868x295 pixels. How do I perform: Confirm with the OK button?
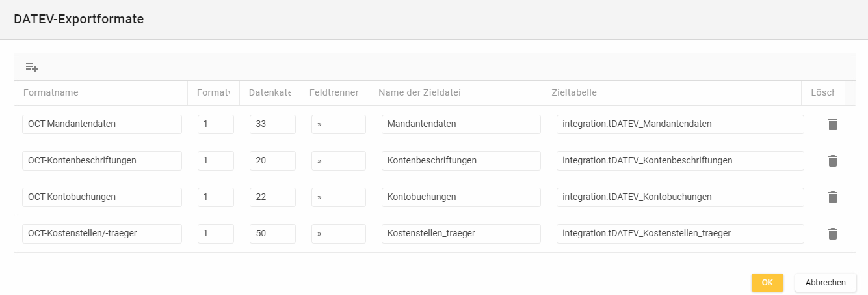[x=767, y=283]
